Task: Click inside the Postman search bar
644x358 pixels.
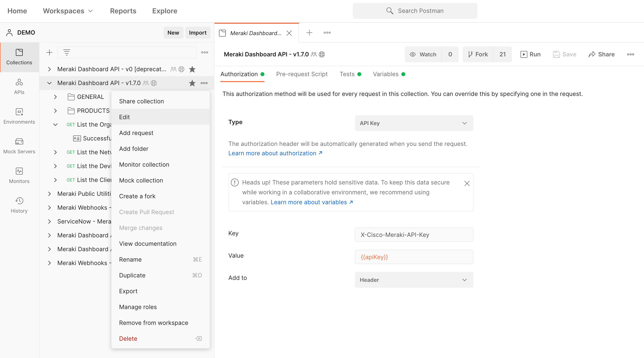Action: (x=415, y=11)
